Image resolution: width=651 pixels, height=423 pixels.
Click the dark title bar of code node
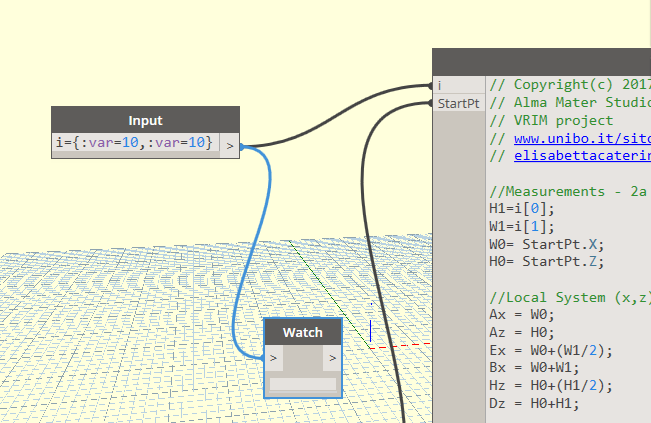click(541, 61)
